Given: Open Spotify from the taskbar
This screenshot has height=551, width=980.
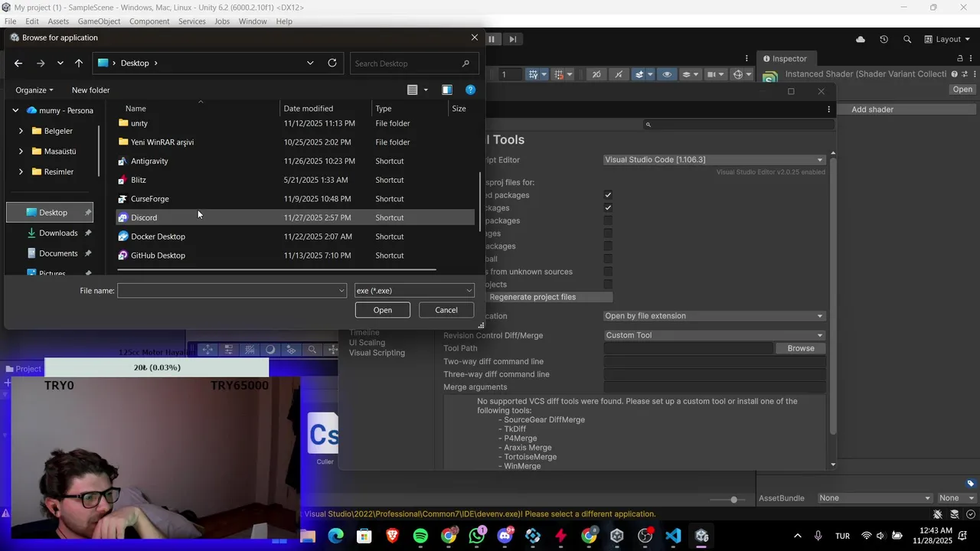Looking at the screenshot, I should pyautogui.click(x=420, y=536).
